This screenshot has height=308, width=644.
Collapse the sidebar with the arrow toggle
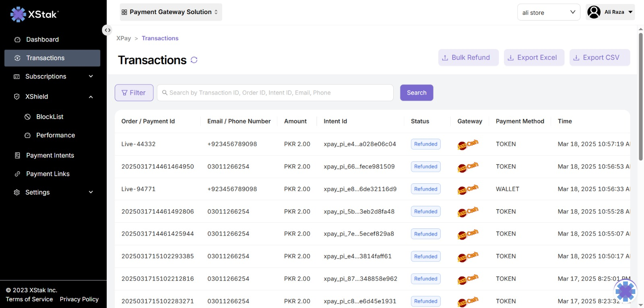pos(107,30)
